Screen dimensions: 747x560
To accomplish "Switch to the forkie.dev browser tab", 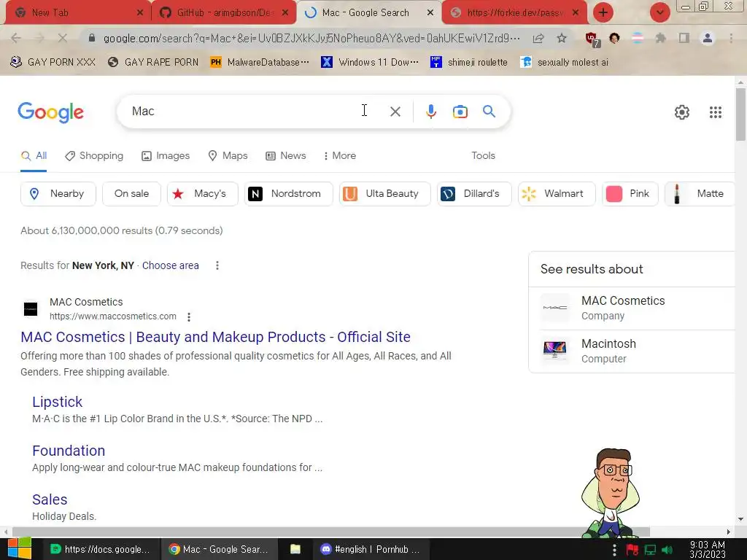I will [x=515, y=12].
